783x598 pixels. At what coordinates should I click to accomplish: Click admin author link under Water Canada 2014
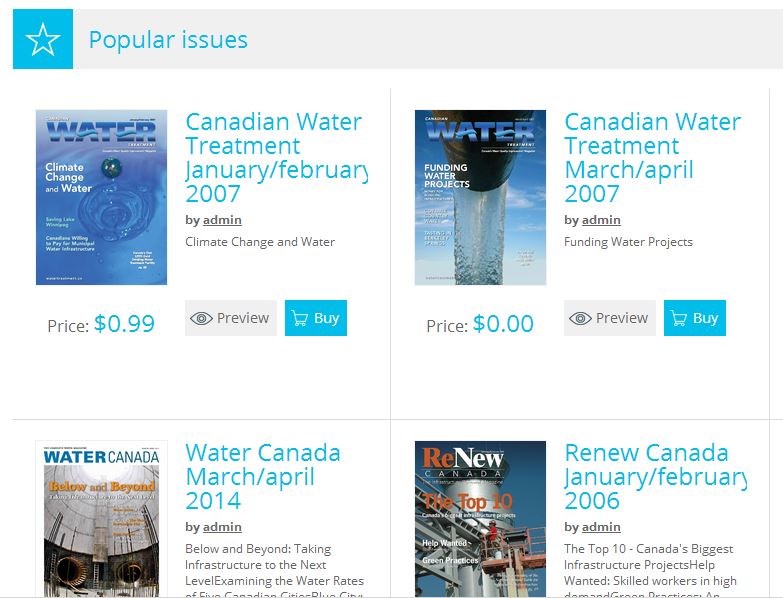(222, 527)
